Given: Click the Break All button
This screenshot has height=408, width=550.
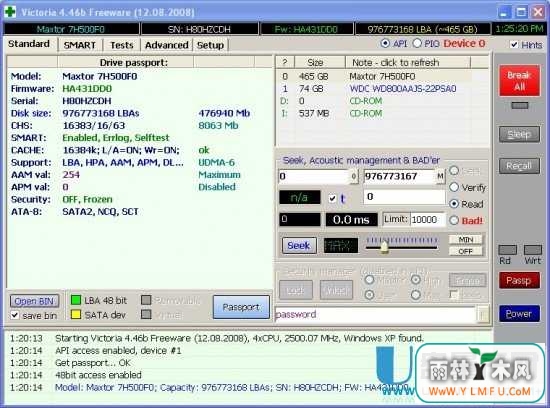Looking at the screenshot, I should coord(519,80).
